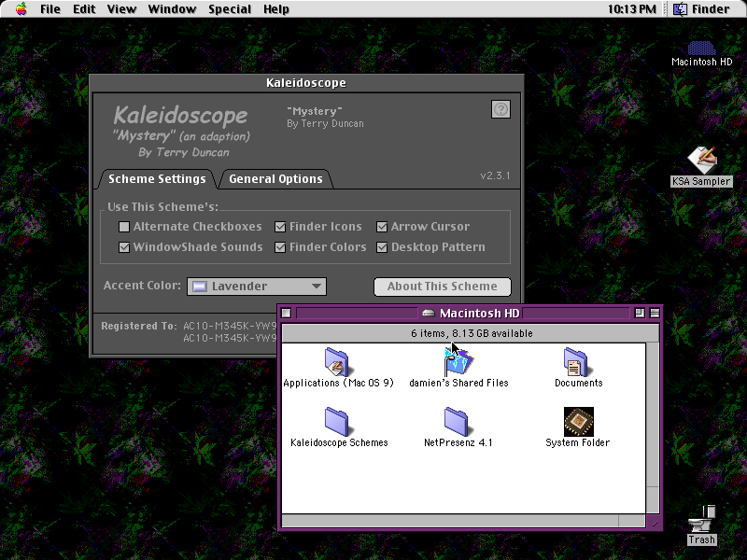Toggle the Desktop Pattern checkbox

[382, 247]
